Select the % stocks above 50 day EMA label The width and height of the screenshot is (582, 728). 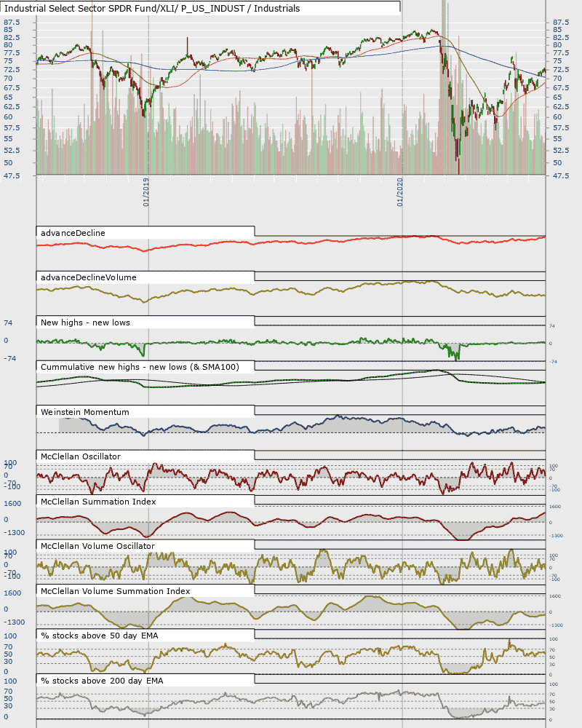[100, 636]
